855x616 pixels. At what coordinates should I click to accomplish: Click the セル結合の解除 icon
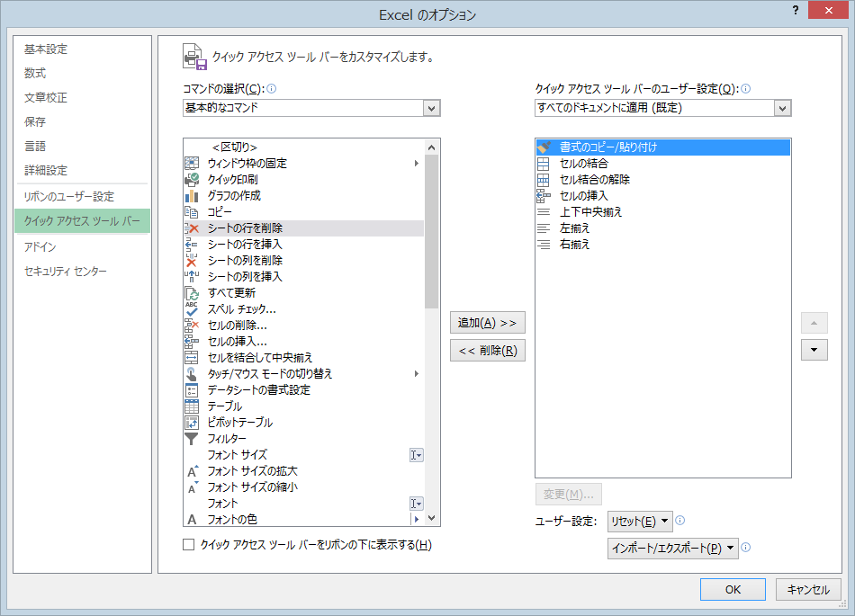click(544, 180)
